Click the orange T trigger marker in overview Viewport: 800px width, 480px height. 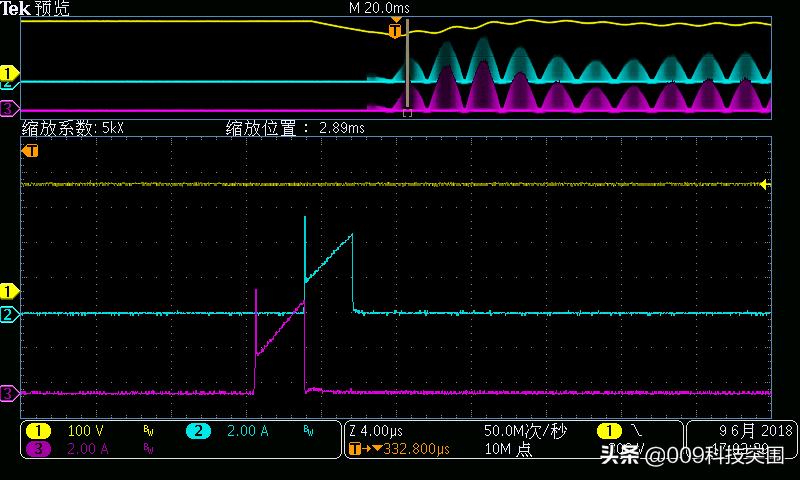point(395,30)
